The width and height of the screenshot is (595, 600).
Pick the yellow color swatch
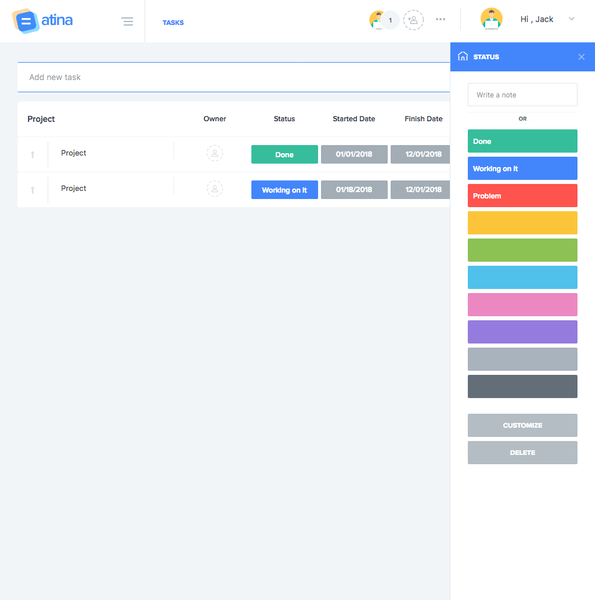[x=522, y=223]
